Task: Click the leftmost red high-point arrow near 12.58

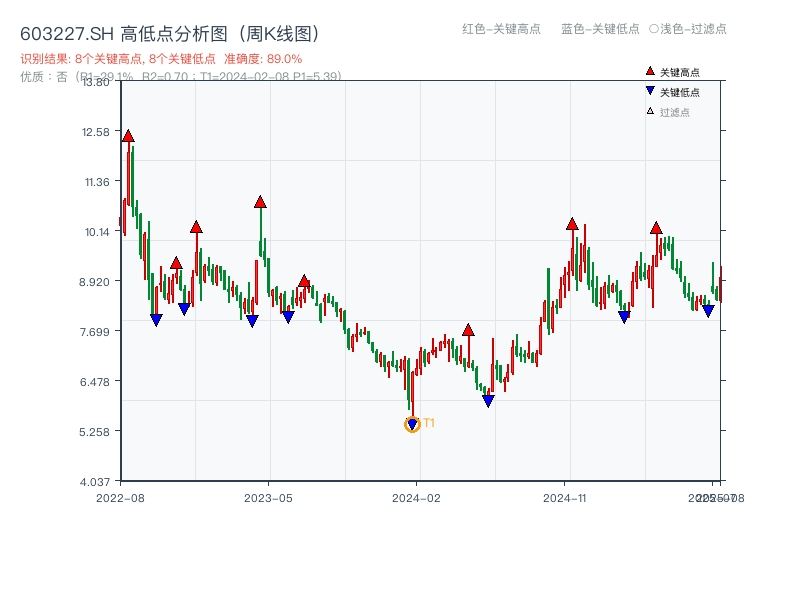Action: 127,134
